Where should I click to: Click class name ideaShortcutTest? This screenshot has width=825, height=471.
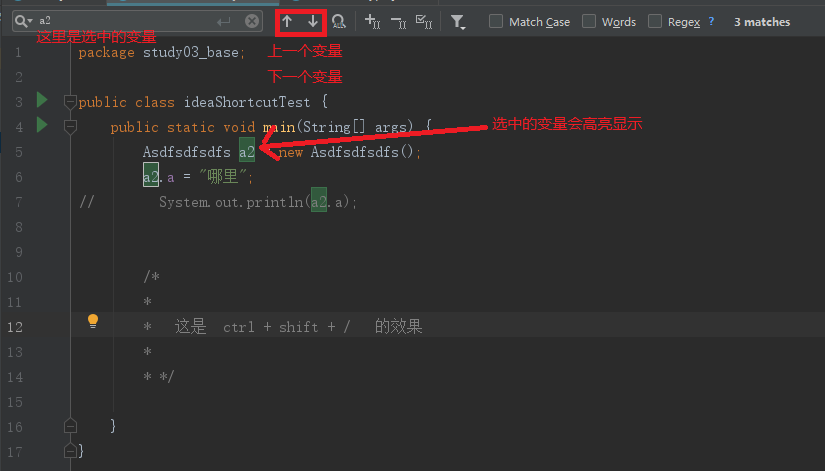(x=247, y=102)
